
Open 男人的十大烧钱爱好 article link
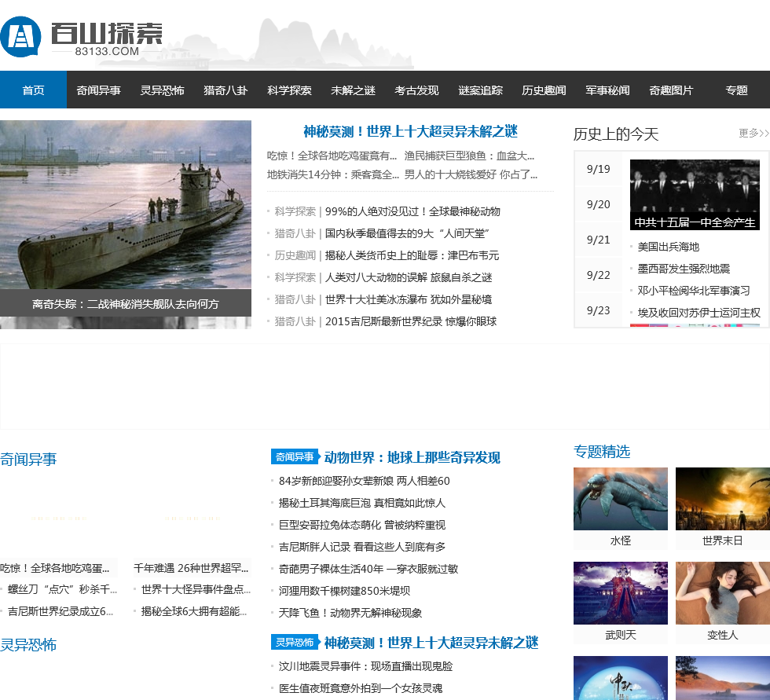pos(471,174)
